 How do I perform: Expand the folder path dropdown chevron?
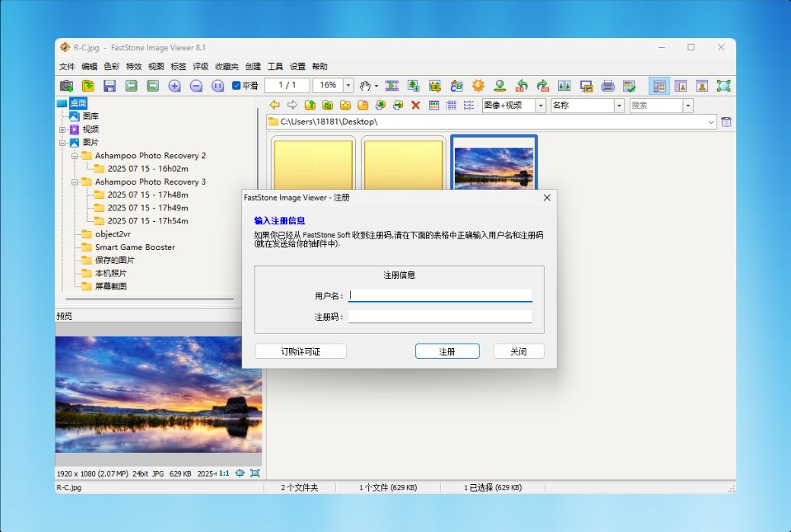tap(711, 122)
